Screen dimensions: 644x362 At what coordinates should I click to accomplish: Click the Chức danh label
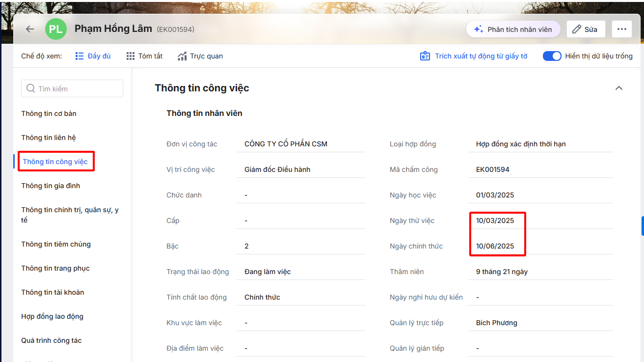click(184, 195)
